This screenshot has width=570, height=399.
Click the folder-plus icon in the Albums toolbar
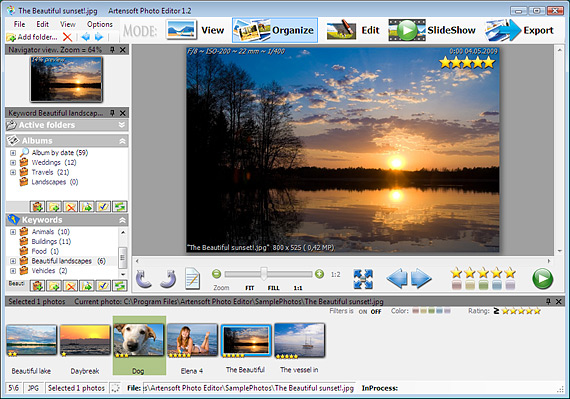54,207
